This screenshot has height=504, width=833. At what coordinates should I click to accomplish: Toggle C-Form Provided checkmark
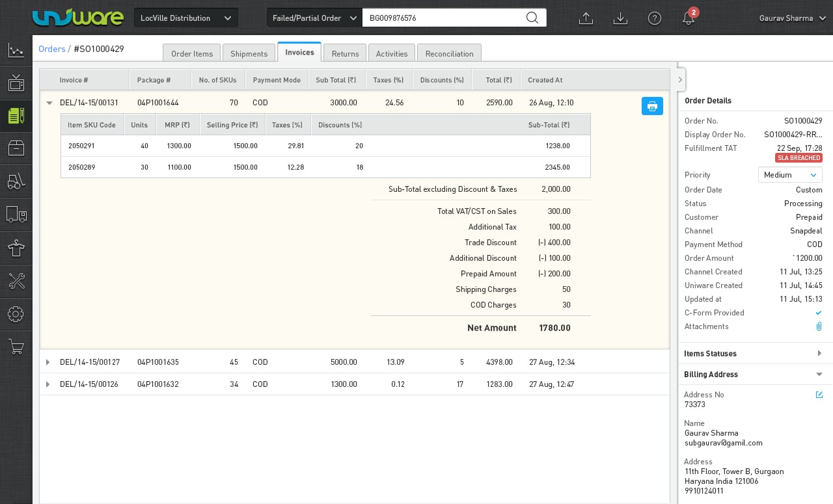pyautogui.click(x=818, y=313)
